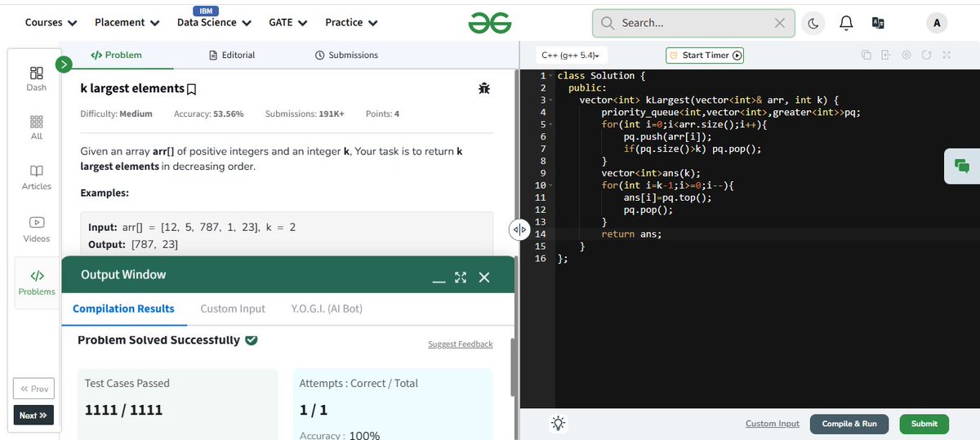The image size is (980, 440).
Task: Select the Y.O.G.I. (AI Bot) tab
Action: [327, 309]
